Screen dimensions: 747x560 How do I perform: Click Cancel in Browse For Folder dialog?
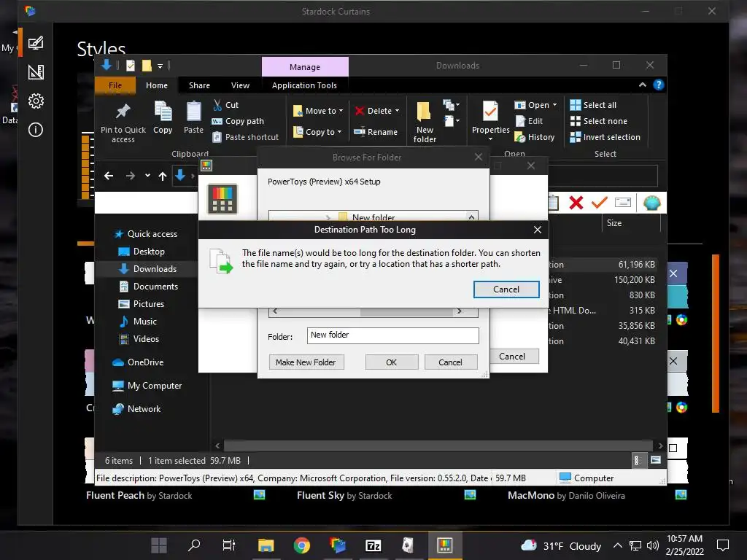coord(450,362)
